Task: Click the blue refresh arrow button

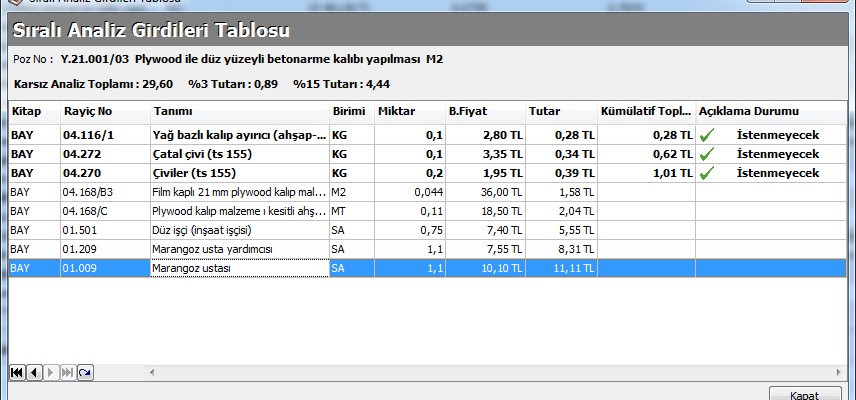Action: 84,372
